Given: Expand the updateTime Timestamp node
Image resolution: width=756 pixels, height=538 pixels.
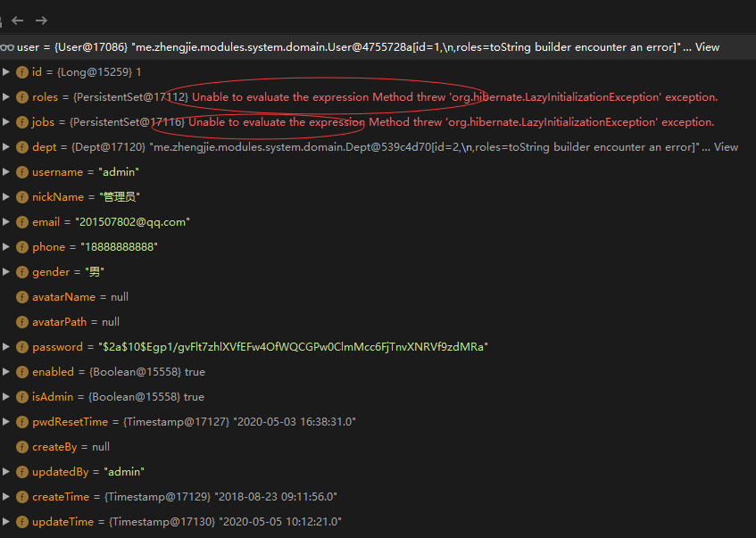Looking at the screenshot, I should (5, 522).
